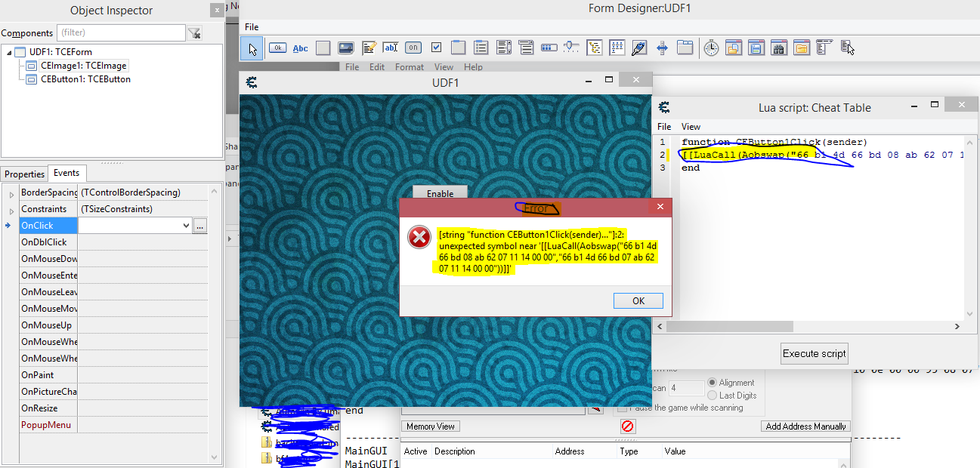Image resolution: width=980 pixels, height=468 pixels.
Task: Pick the Button component from the toolbar
Action: pyautogui.click(x=277, y=48)
